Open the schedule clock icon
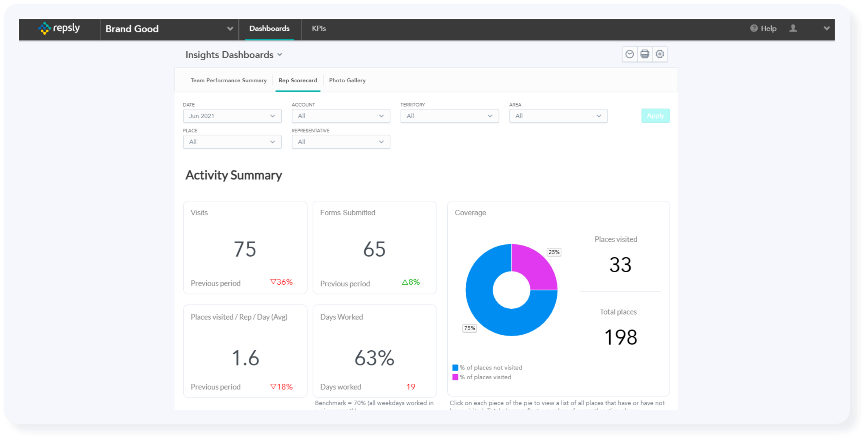The height and width of the screenshot is (442, 868). click(x=629, y=54)
